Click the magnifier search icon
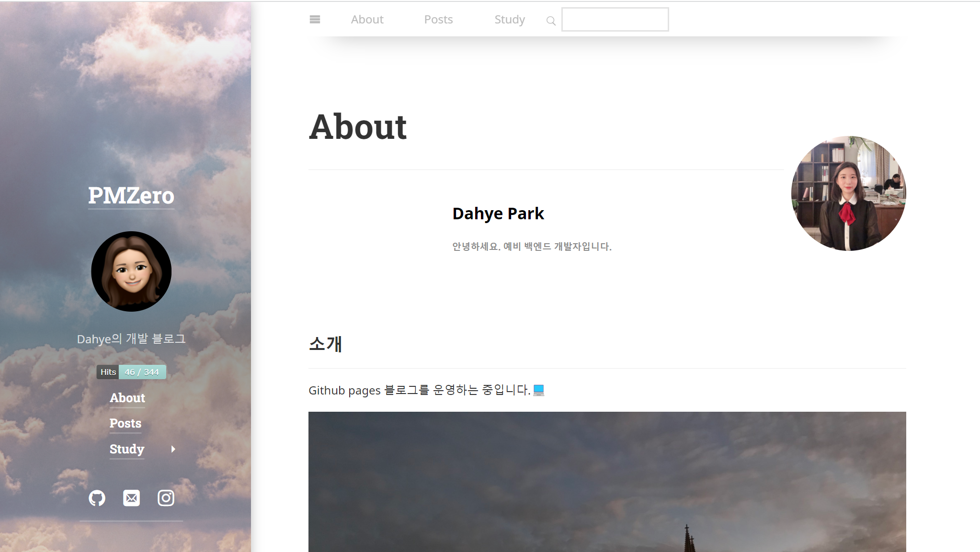 click(x=551, y=21)
